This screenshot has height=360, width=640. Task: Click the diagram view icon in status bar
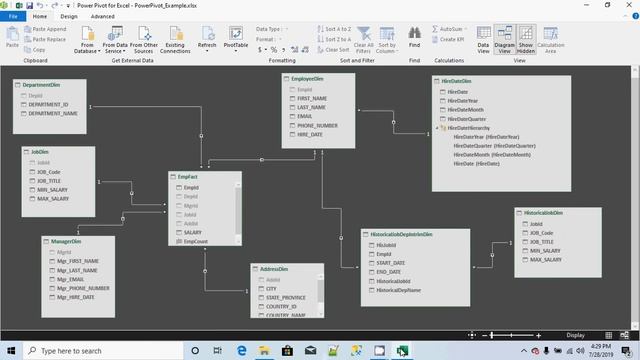624,336
